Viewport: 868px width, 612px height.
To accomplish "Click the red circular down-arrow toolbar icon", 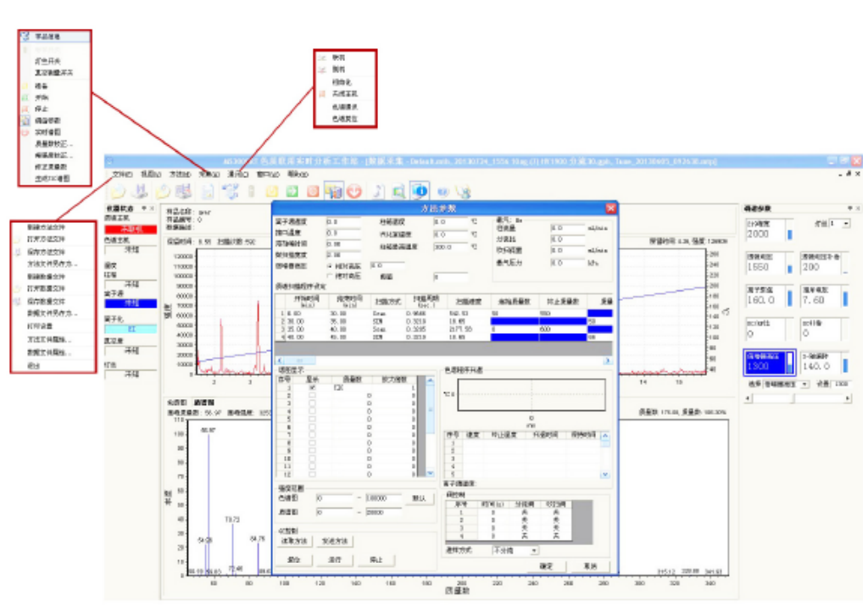I will pos(353,191).
